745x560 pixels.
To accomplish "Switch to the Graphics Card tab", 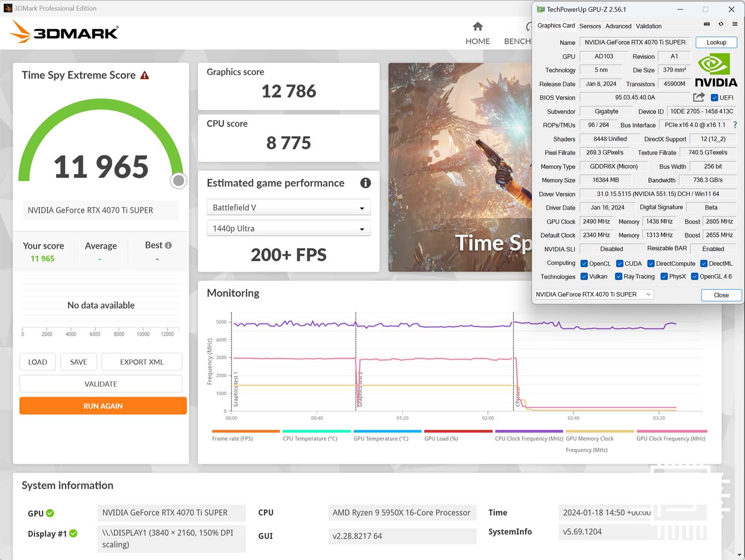I will pos(556,26).
